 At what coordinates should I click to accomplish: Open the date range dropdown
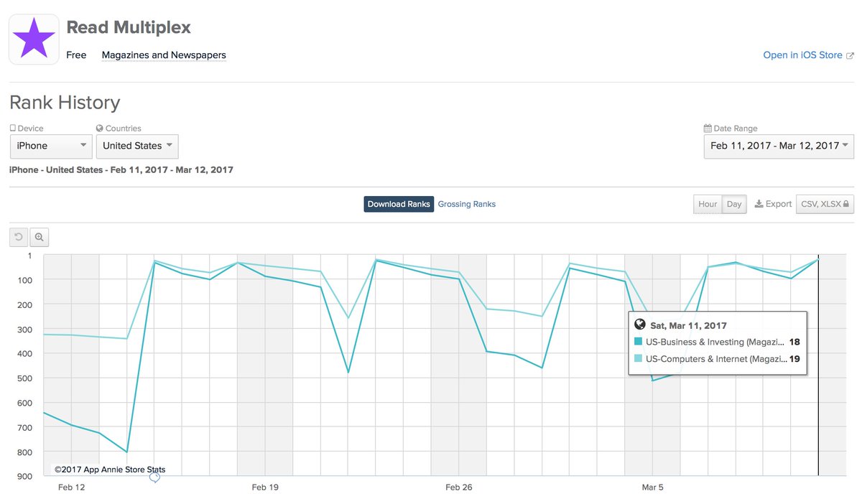[x=779, y=146]
